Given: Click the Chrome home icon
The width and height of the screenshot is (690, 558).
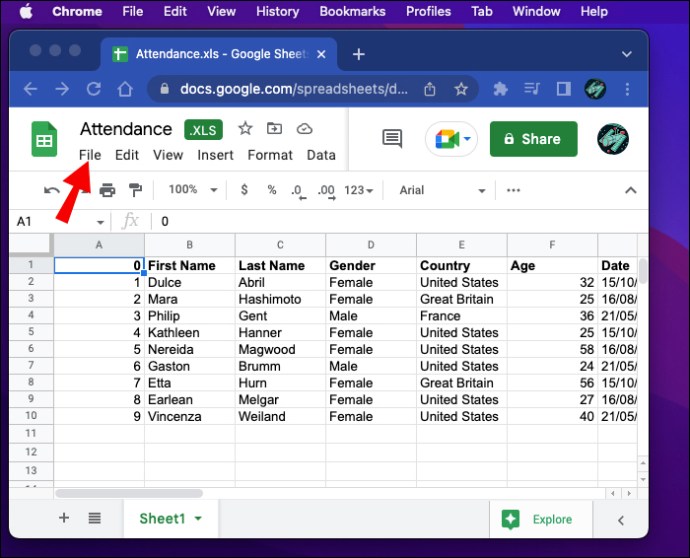Looking at the screenshot, I should click(x=125, y=89).
